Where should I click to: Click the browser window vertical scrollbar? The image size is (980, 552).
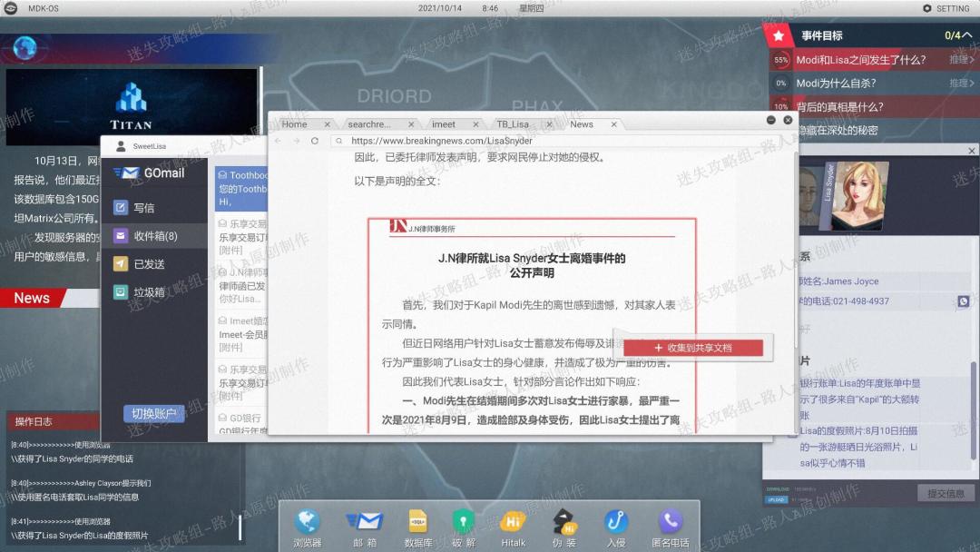click(795, 248)
